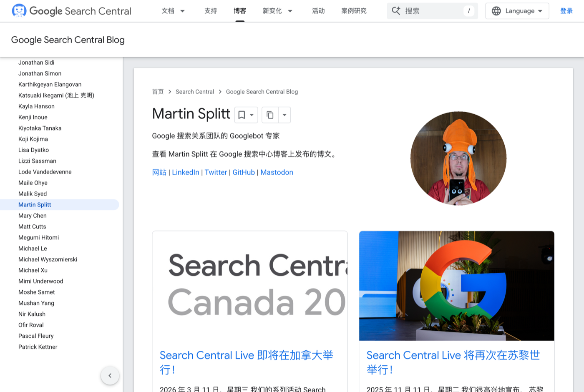Select Mushan Yang in the sidebar
The width and height of the screenshot is (584, 392).
point(36,303)
